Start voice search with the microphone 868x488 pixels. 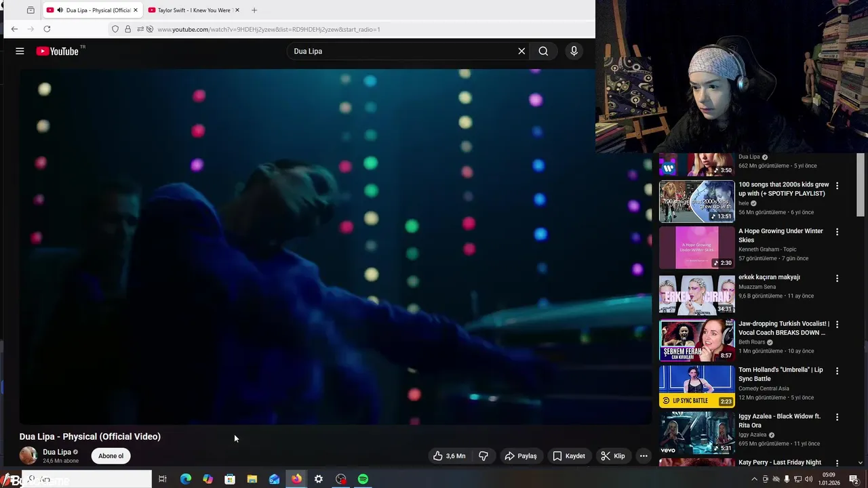(574, 51)
